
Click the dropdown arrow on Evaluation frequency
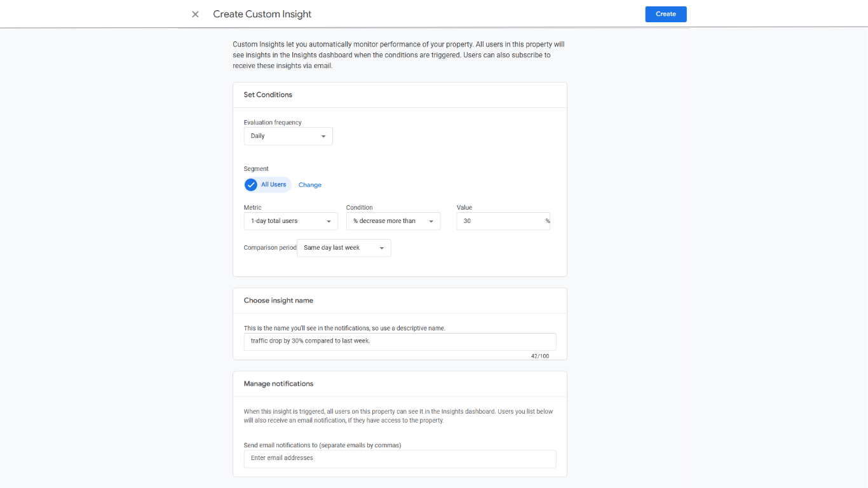(x=324, y=136)
